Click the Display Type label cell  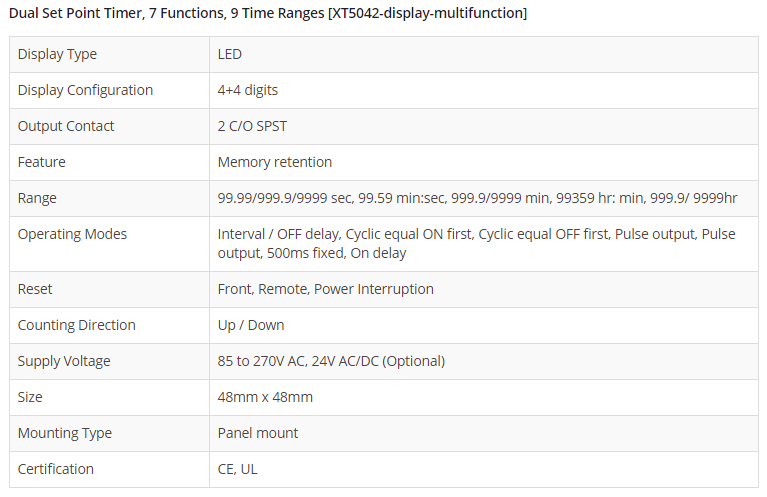58,54
